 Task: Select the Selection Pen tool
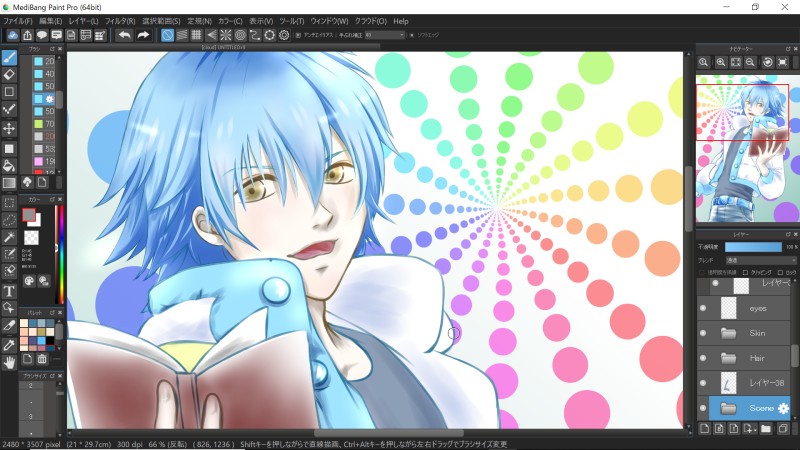9,254
